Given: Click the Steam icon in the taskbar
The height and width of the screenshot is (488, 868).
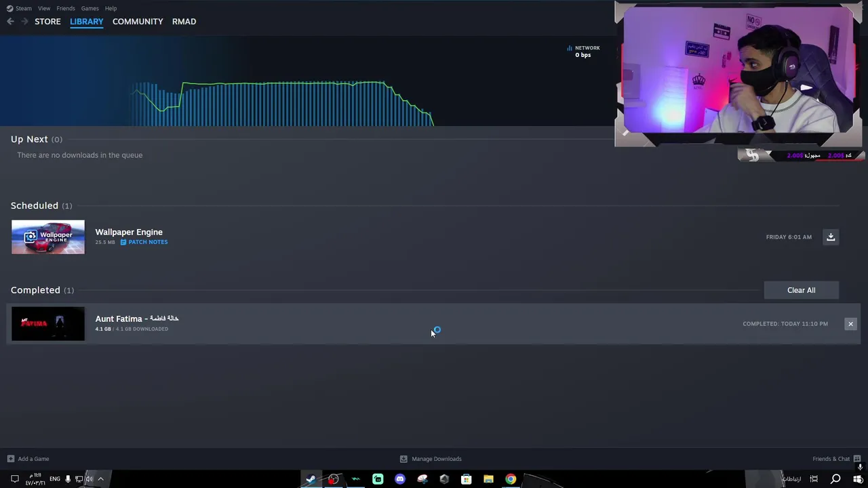Looking at the screenshot, I should [311, 479].
